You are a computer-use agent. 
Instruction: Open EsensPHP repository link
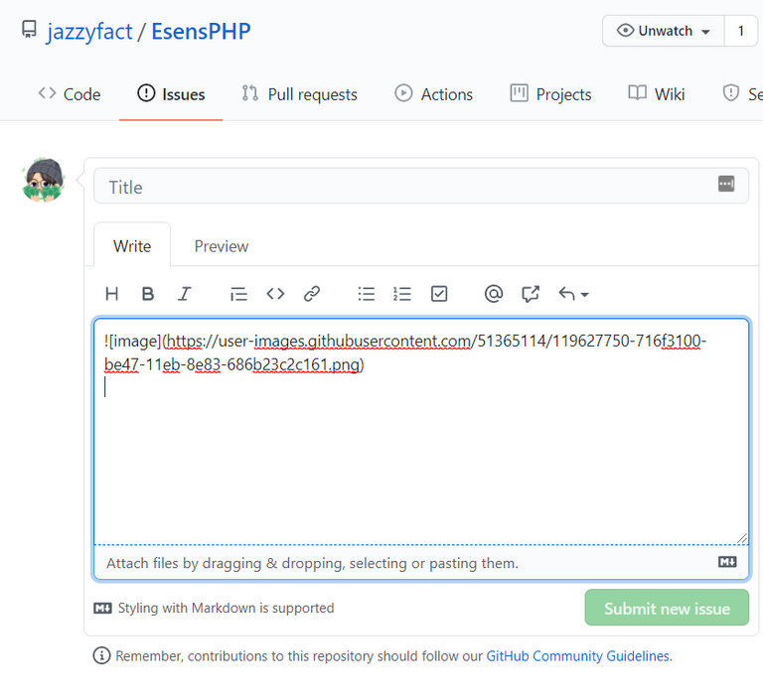tap(201, 31)
